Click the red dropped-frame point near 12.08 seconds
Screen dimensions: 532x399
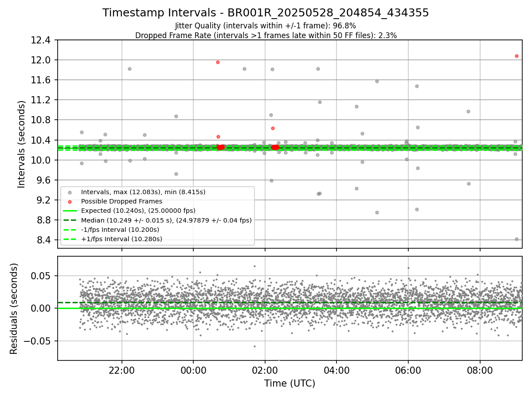[x=516, y=56]
